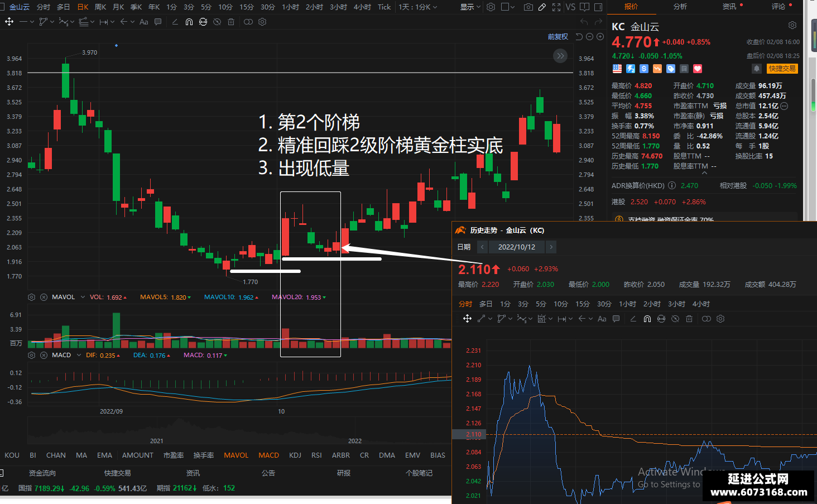The image size is (817, 504).
Task: Toggle the 前复权 price adjustment option
Action: [558, 37]
